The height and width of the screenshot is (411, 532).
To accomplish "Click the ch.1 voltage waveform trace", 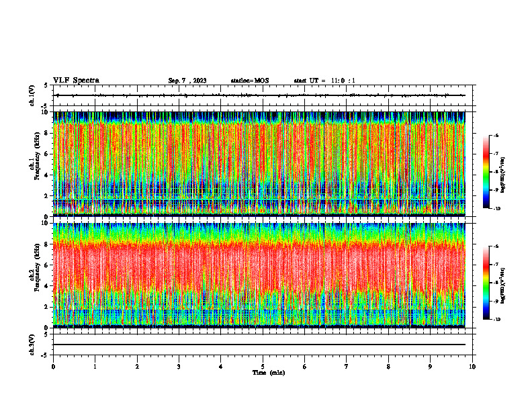I will click(259, 95).
